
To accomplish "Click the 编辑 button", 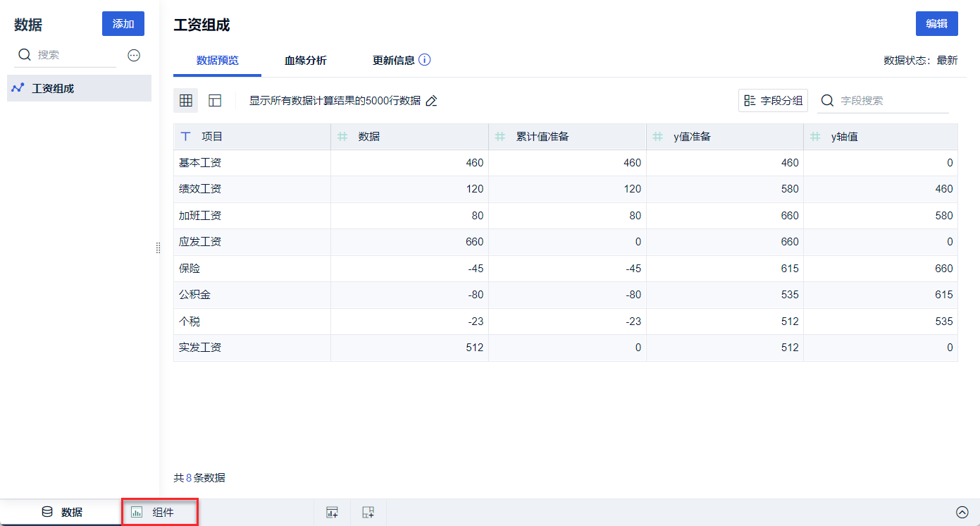I will [937, 23].
